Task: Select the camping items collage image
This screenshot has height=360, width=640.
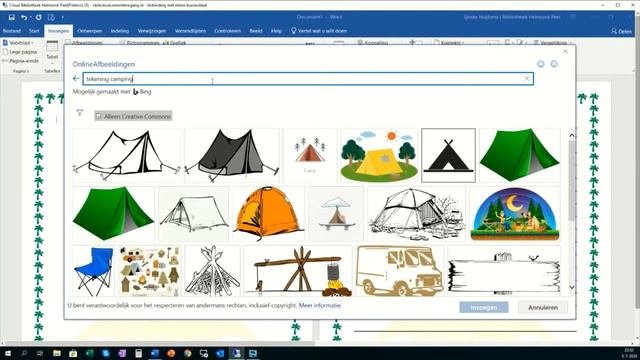Action: pyautogui.click(x=150, y=271)
